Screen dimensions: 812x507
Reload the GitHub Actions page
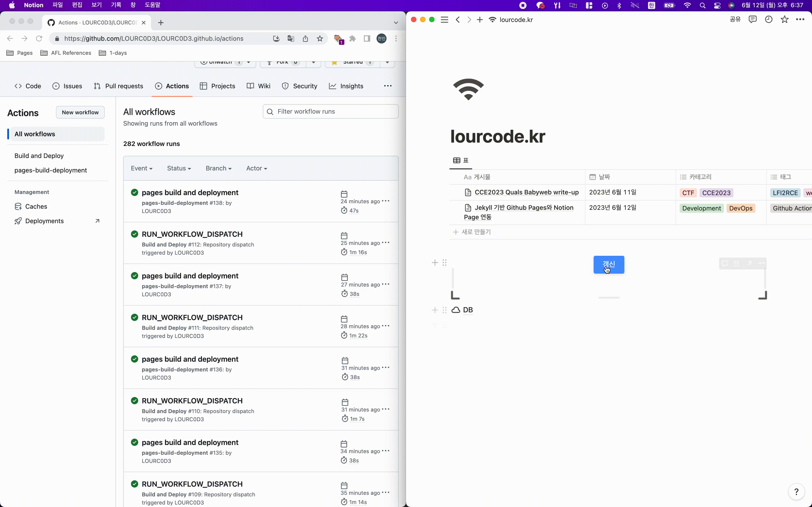click(39, 38)
